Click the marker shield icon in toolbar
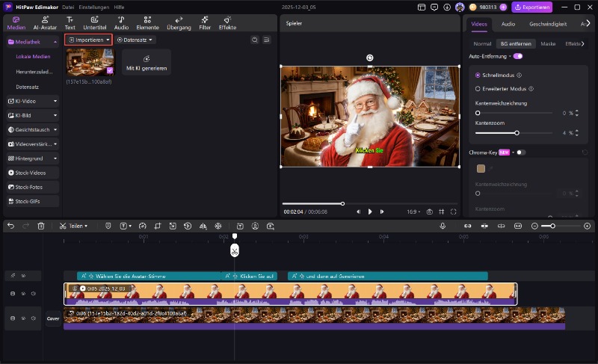Viewport: 598px width, 364px height. click(108, 226)
